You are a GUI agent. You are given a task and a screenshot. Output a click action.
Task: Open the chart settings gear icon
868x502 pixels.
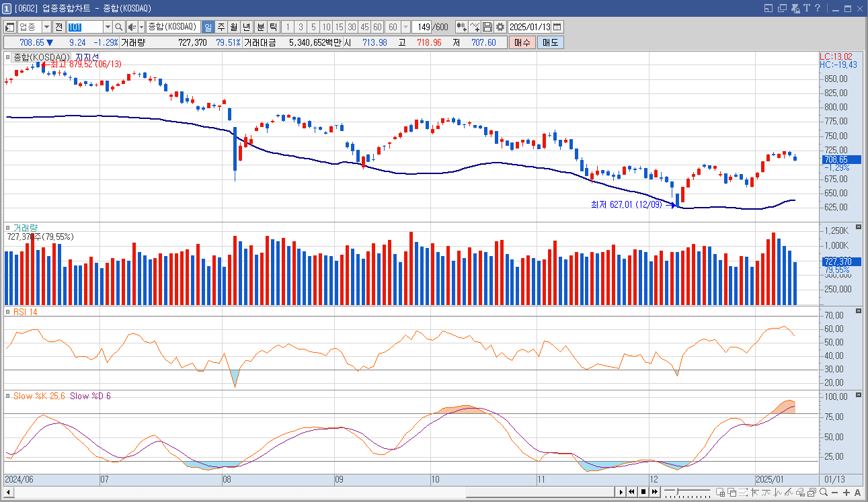tap(500, 27)
